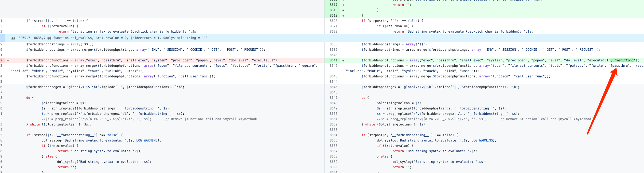Click line number 8620
644x173 pixels.
(333, 21)
